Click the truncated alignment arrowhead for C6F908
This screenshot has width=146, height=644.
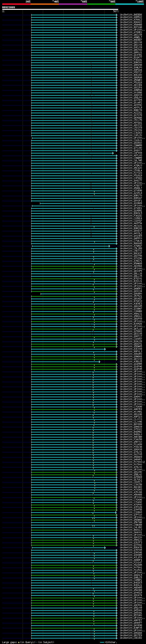[x=113, y=153]
